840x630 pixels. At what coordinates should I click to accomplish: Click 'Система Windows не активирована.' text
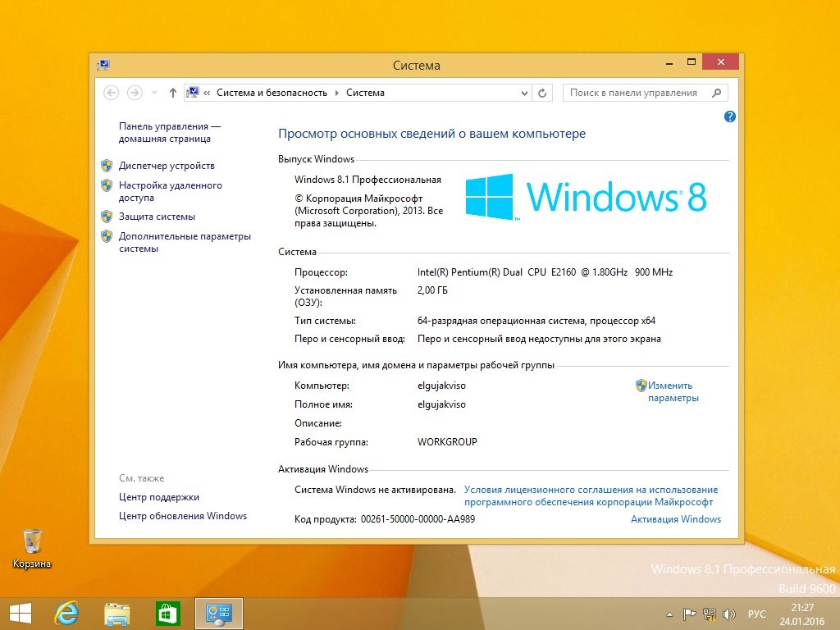tap(375, 490)
